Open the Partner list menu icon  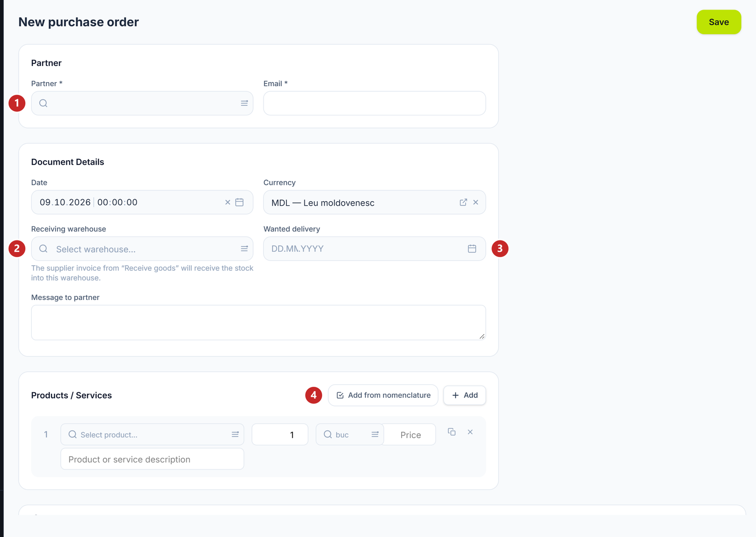244,103
